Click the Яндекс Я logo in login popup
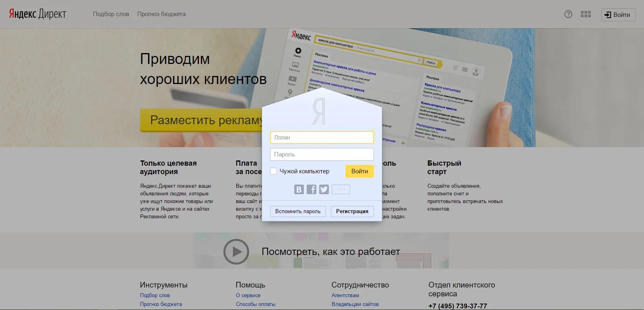Viewport: 644px width, 310px height. coord(319,111)
